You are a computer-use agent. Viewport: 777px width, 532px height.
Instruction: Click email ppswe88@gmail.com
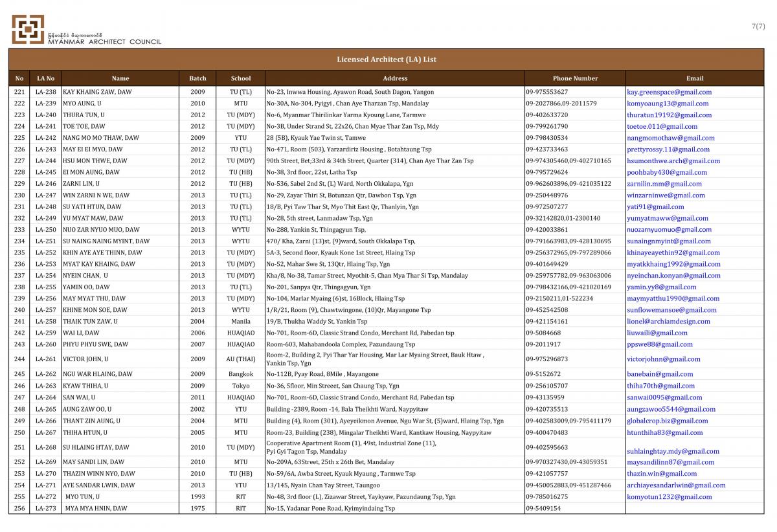pos(660,345)
